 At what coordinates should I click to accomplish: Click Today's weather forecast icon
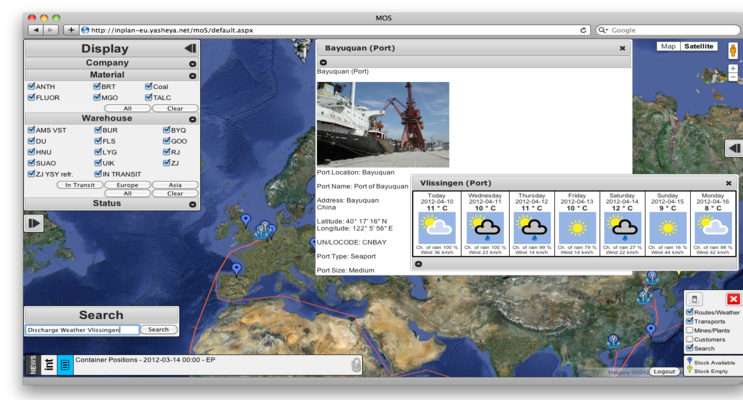pos(437,228)
